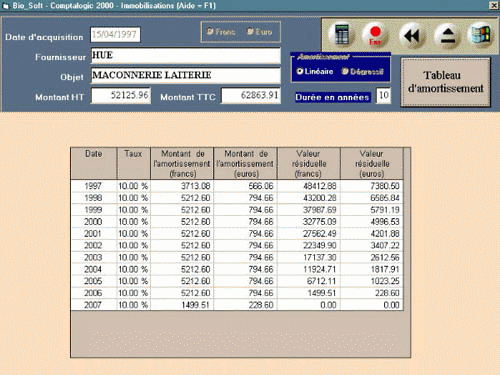The height and width of the screenshot is (375, 500).
Task: Click residual euro value 7380.50
Action: (372, 186)
